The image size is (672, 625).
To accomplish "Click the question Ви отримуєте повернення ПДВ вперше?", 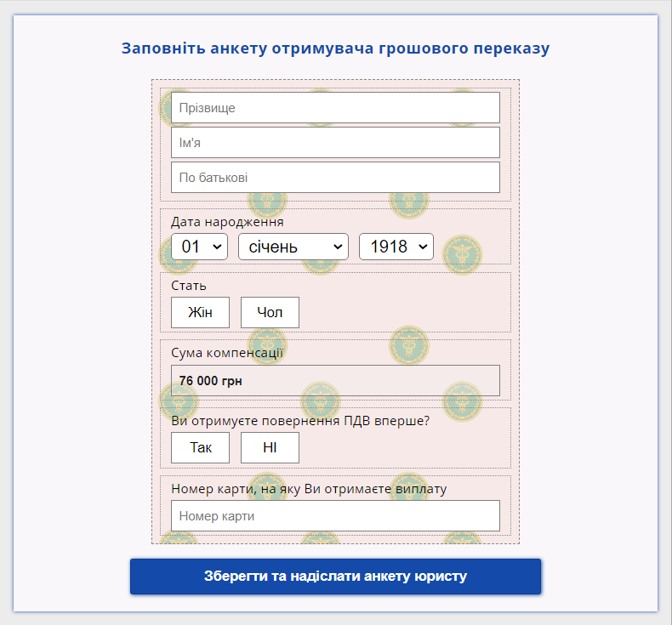I will tap(300, 421).
